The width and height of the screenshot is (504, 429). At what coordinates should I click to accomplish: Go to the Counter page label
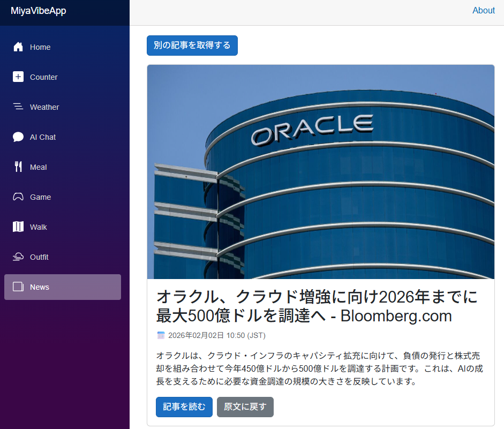click(x=44, y=77)
